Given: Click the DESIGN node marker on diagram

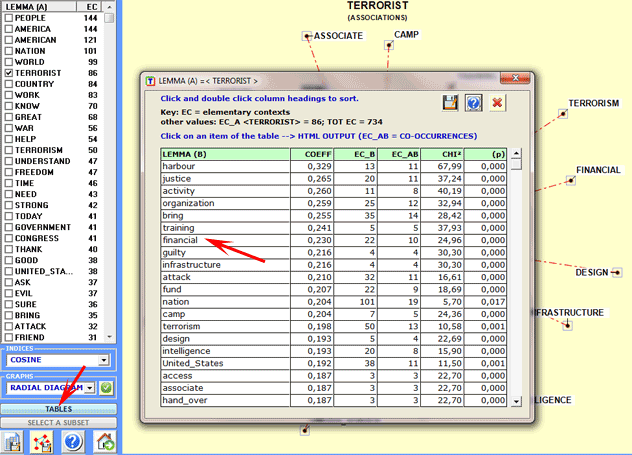Looking at the screenshot, I should (617, 273).
